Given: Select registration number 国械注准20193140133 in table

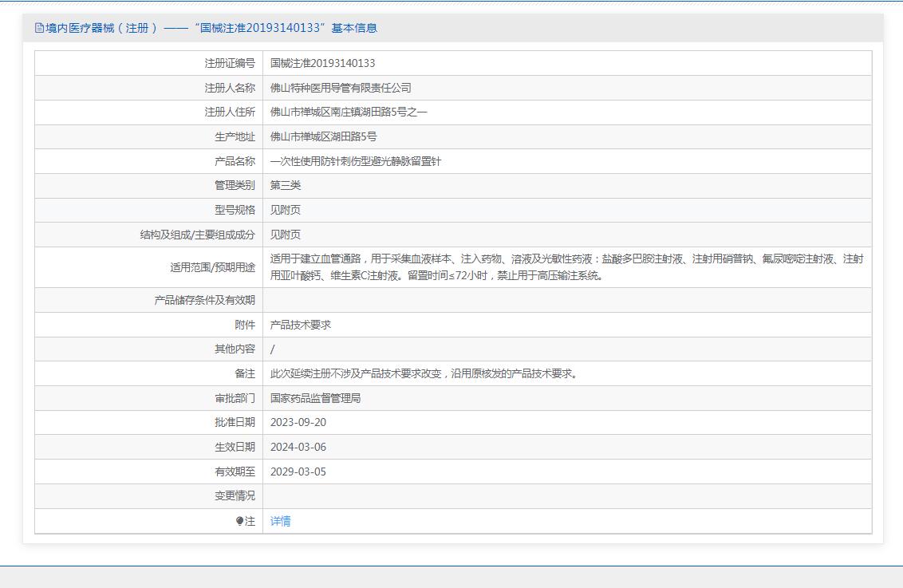Looking at the screenshot, I should pyautogui.click(x=322, y=63).
